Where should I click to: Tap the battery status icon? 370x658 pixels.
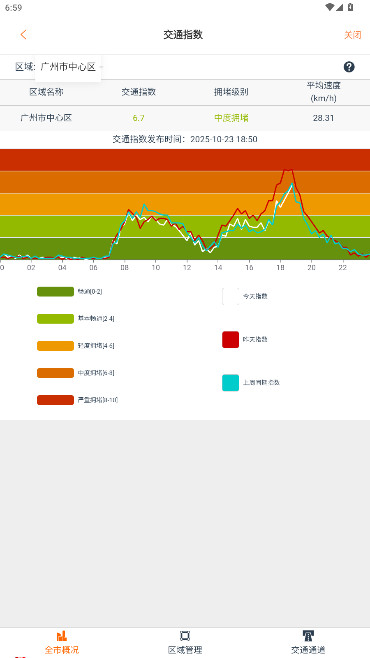(350, 7)
